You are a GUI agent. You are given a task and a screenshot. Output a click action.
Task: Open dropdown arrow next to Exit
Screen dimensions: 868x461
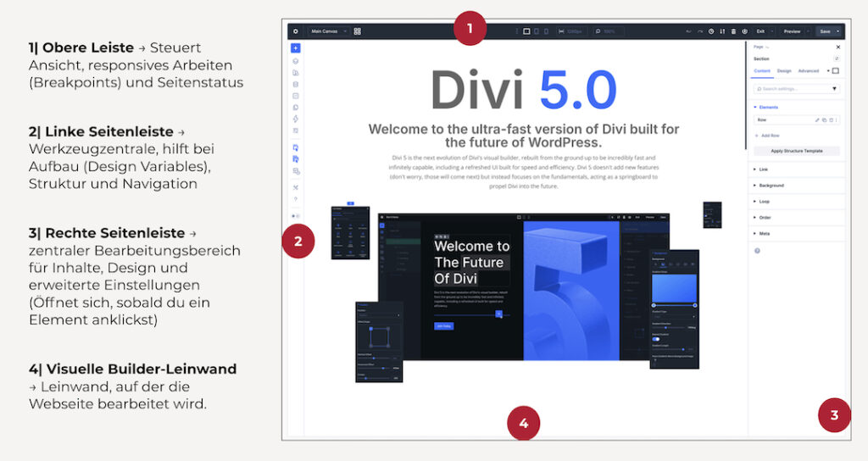772,31
